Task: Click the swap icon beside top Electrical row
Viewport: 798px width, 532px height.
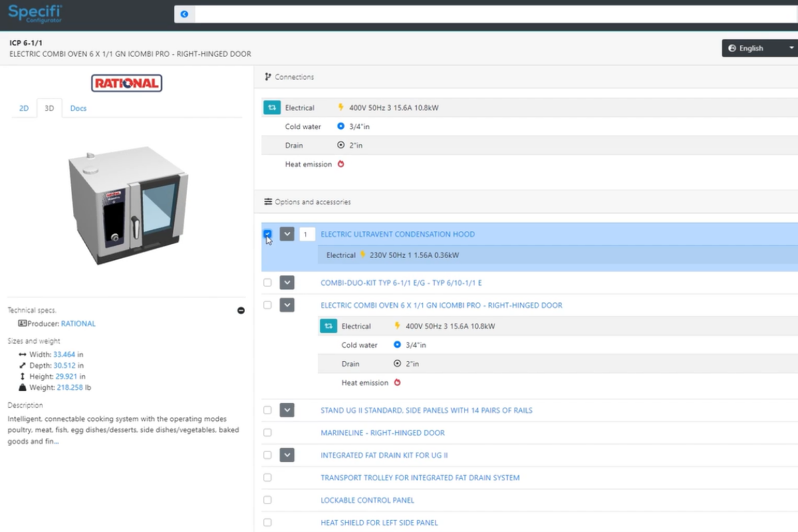Action: pos(272,108)
